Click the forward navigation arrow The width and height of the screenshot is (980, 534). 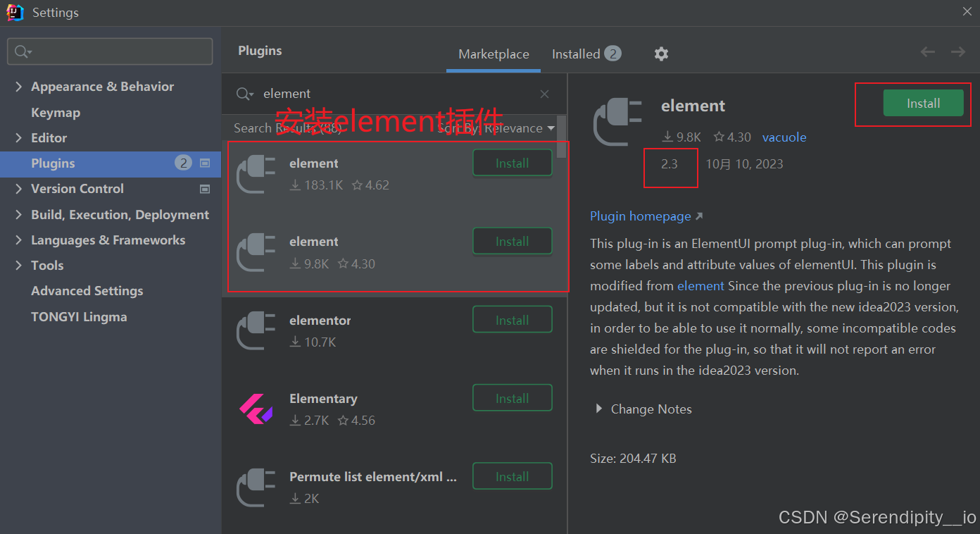958,51
